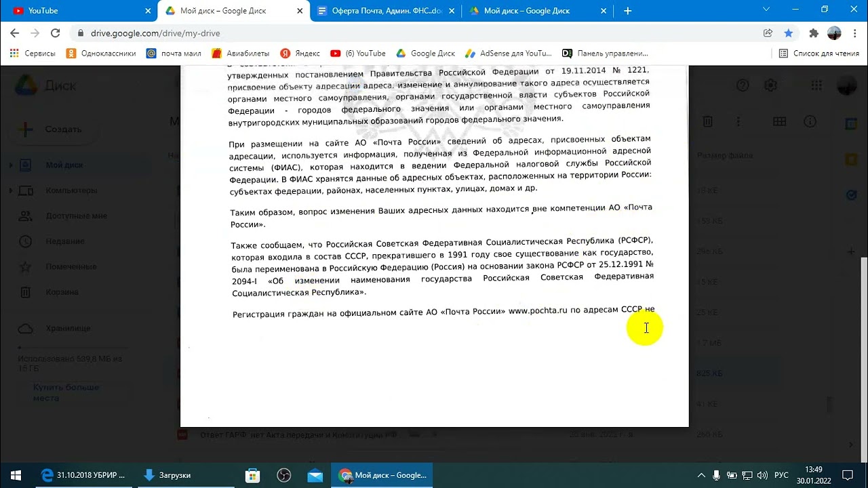Open the Одноклассники bookmark
The image size is (868, 488).
101,53
